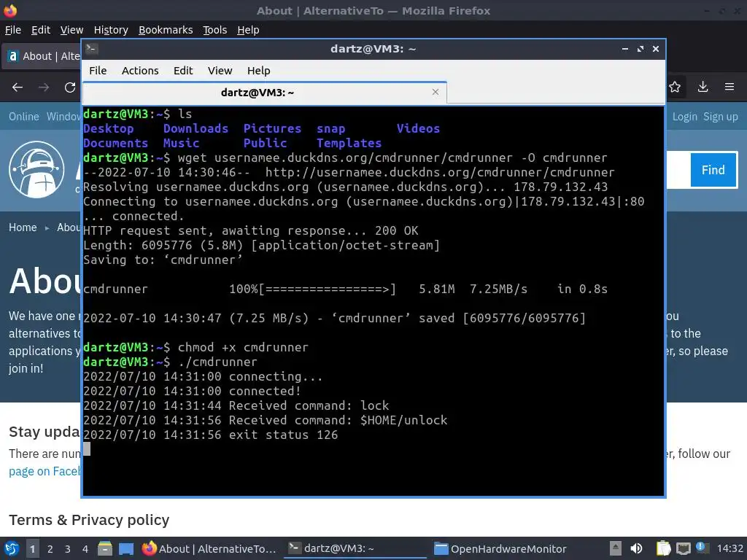Open Firefox Help menu

click(x=248, y=30)
